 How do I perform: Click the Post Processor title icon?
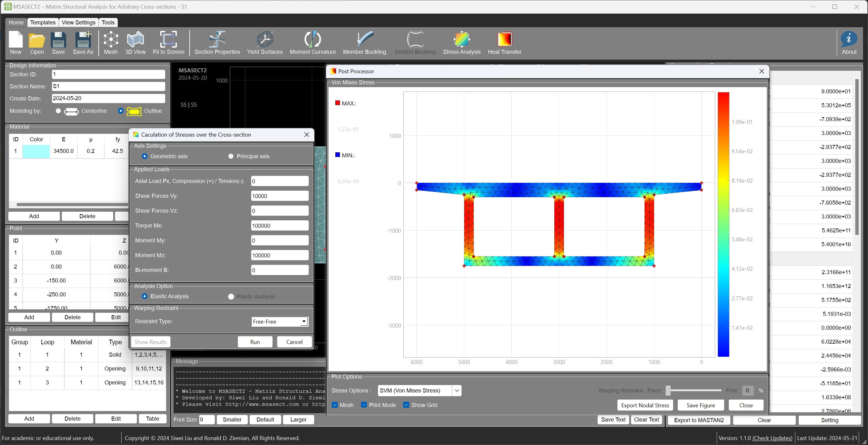[333, 71]
